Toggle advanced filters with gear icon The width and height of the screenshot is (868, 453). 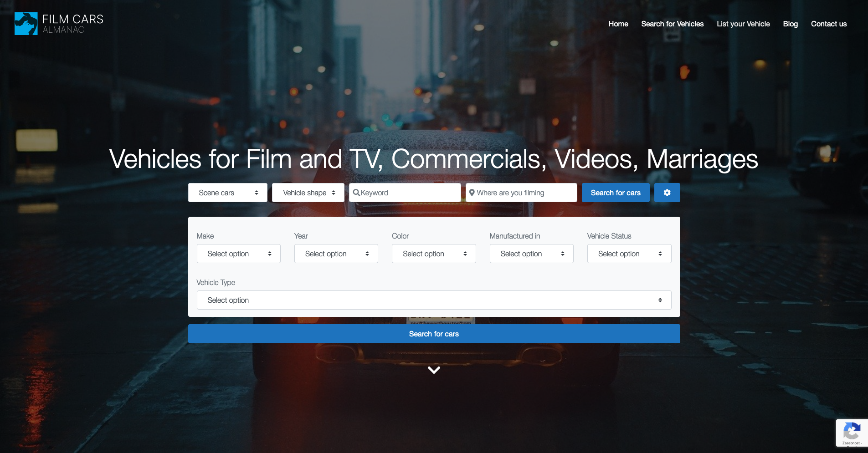[x=667, y=193]
